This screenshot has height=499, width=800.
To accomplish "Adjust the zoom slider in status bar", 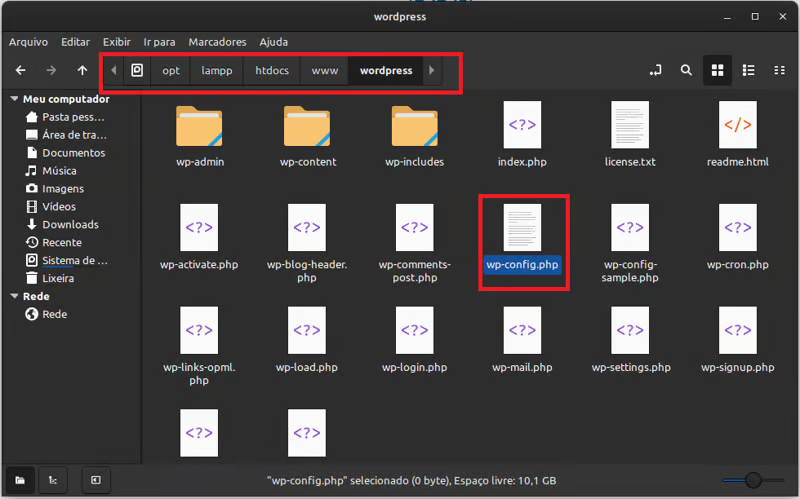I will (754, 480).
